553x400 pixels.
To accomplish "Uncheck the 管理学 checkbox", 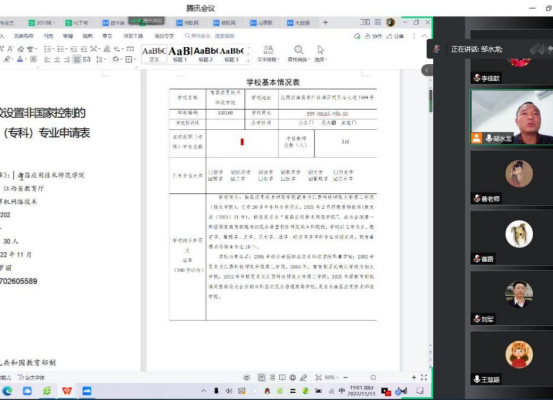I will (310, 179).
